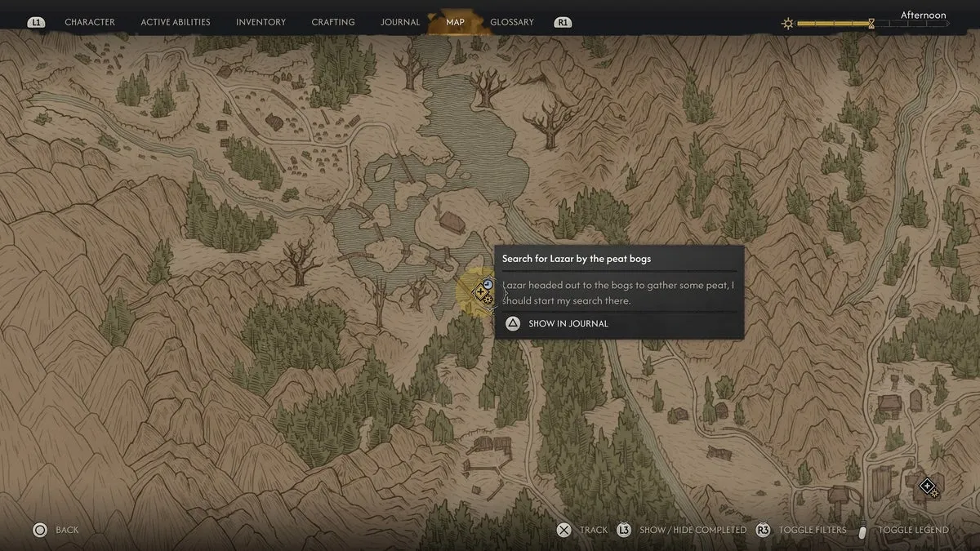Select the Map tab
This screenshot has height=551, width=980.
[456, 22]
